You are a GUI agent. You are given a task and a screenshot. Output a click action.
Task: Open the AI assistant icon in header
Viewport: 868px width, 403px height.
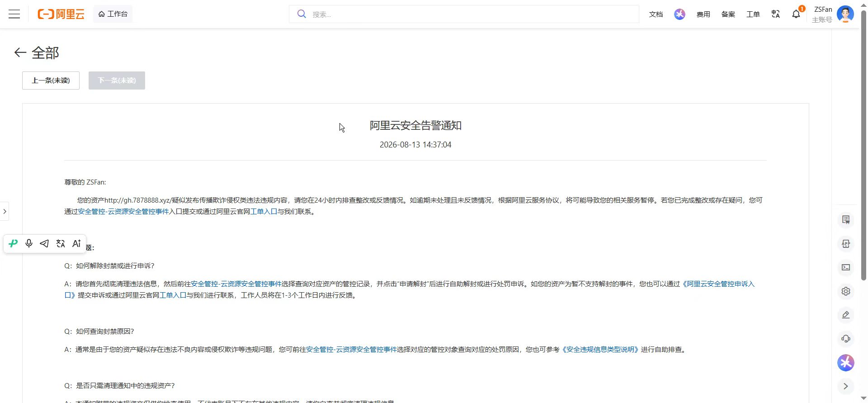679,14
